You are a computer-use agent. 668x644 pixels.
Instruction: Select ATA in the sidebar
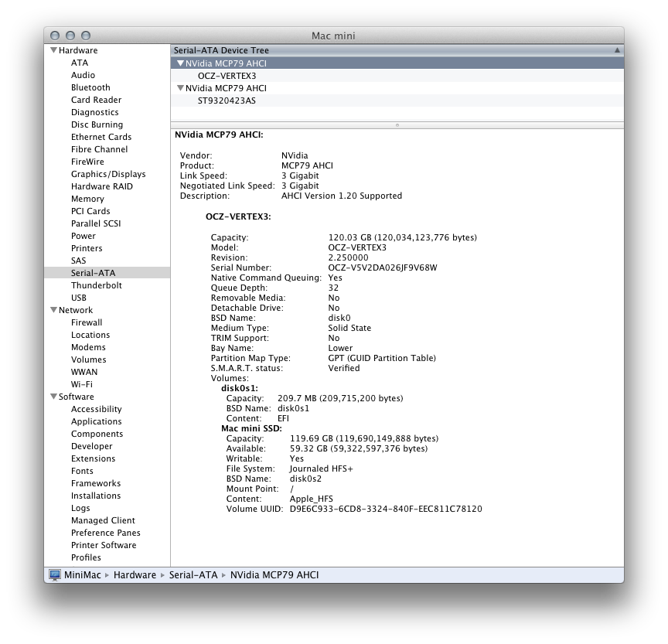[x=80, y=63]
